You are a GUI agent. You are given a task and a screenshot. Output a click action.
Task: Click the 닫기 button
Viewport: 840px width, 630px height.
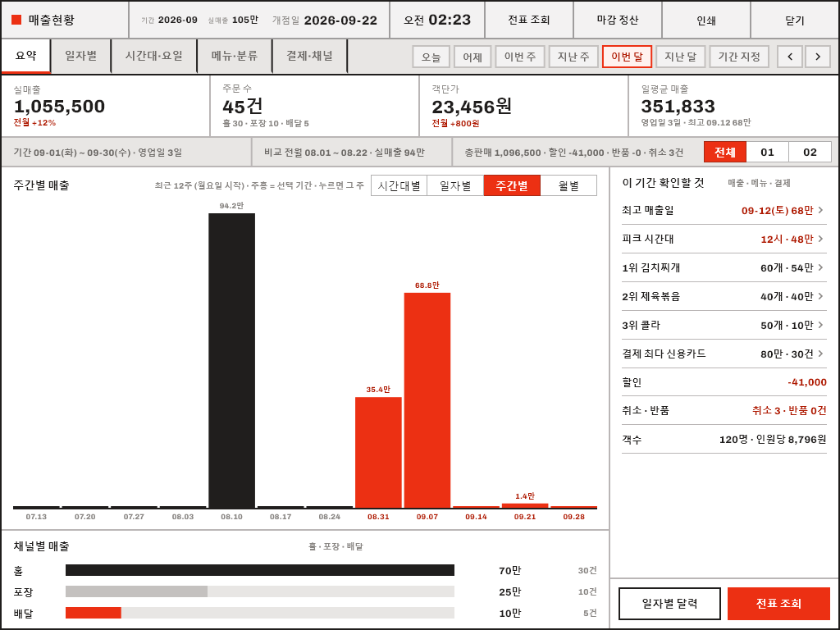click(794, 20)
